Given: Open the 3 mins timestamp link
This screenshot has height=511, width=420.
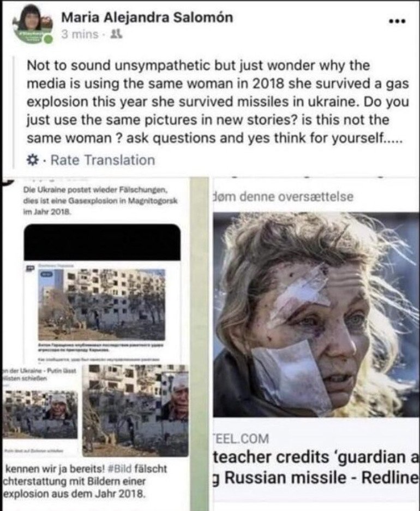Looking at the screenshot, I should 80,34.
